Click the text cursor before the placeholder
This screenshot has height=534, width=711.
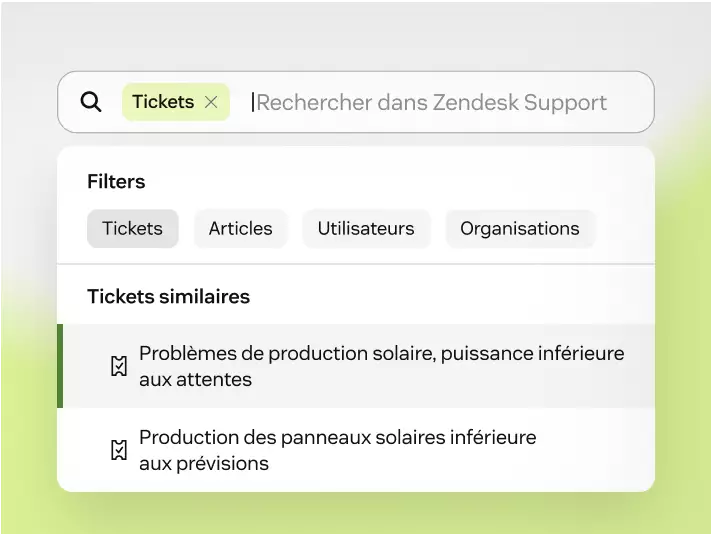[253, 102]
